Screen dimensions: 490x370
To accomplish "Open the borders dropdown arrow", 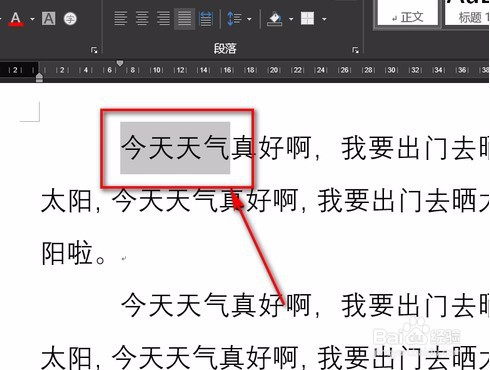I will click(324, 19).
